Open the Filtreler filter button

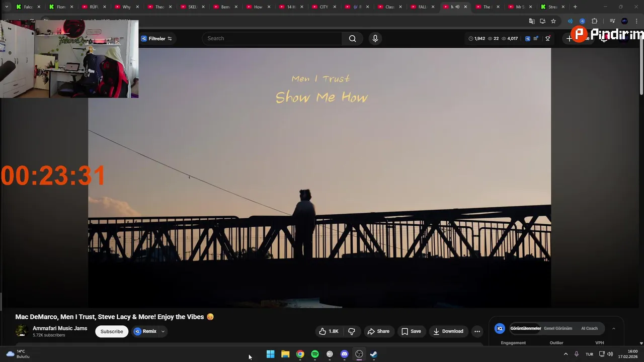tap(156, 39)
